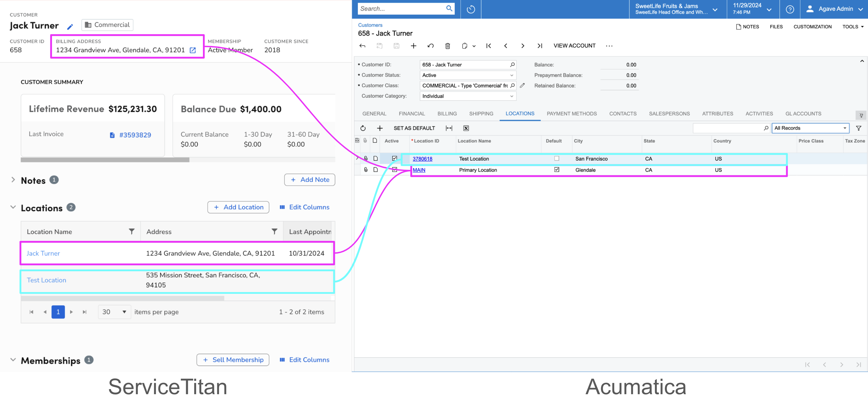Open the grid filter funnel icon
The width and height of the screenshot is (868, 407).
pos(858,128)
